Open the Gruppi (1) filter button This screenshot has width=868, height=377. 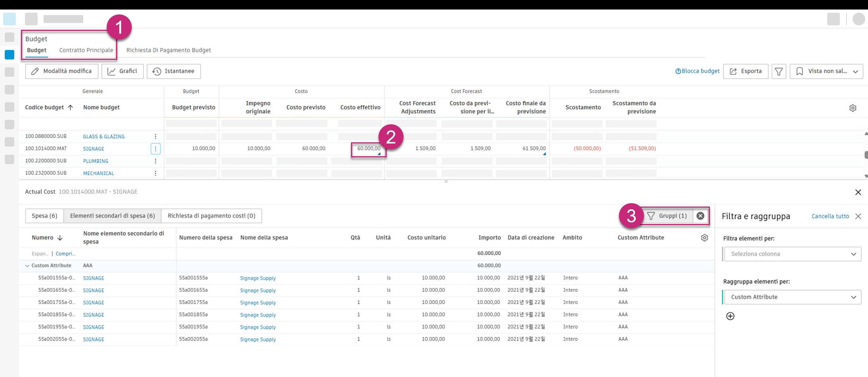(667, 216)
